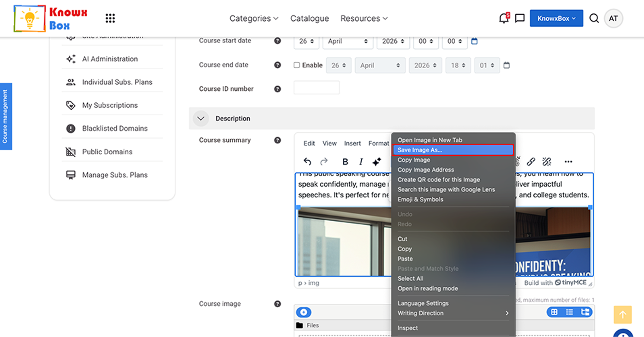Open the Catalogue page link
This screenshot has height=337, width=644.
pos(309,18)
